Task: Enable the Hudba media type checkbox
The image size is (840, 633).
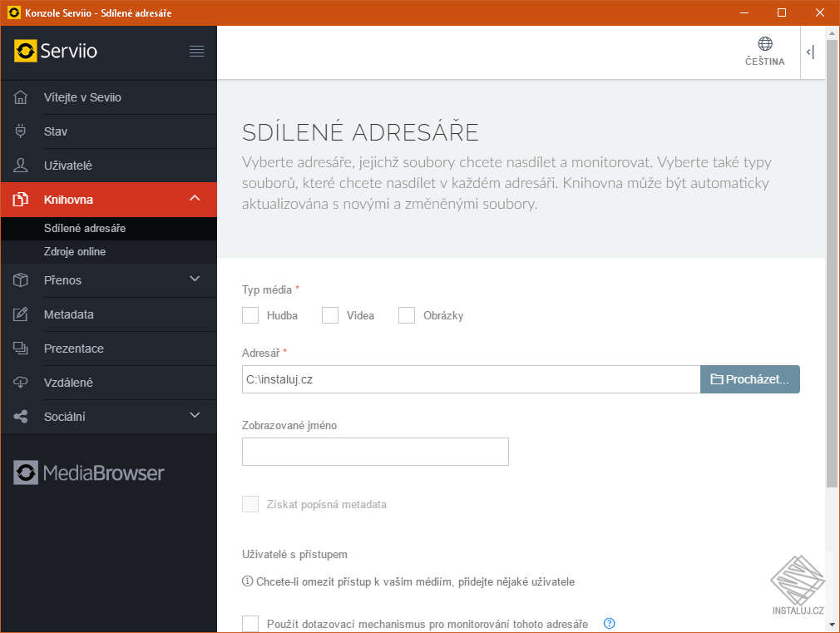Action: (250, 315)
